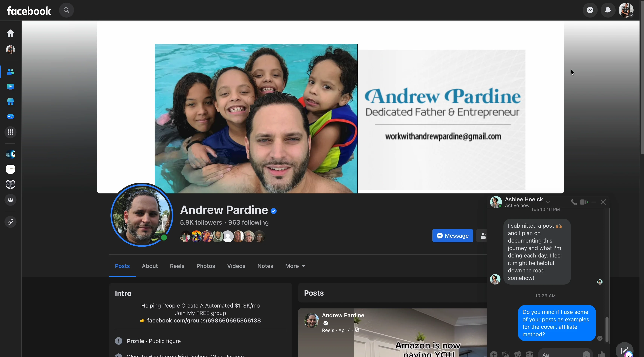The width and height of the screenshot is (644, 357).
Task: Open the apps grid menu in the sidebar
Action: (x=10, y=132)
